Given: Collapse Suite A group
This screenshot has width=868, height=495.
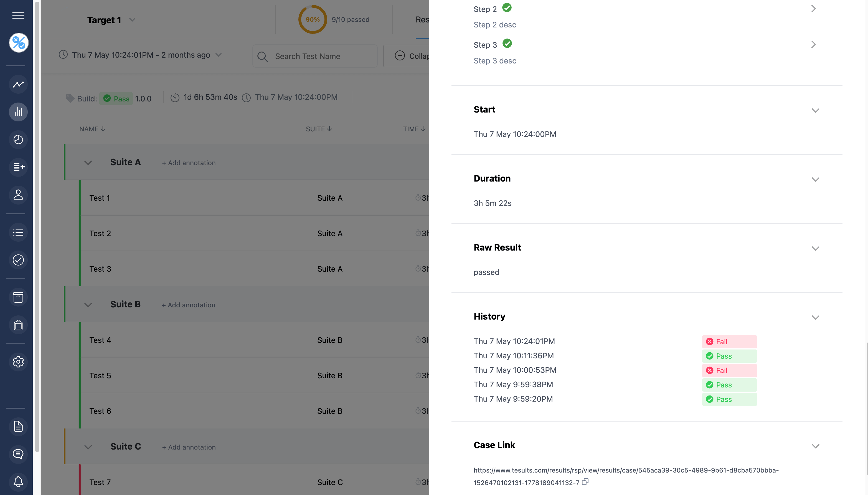Looking at the screenshot, I should [x=88, y=163].
